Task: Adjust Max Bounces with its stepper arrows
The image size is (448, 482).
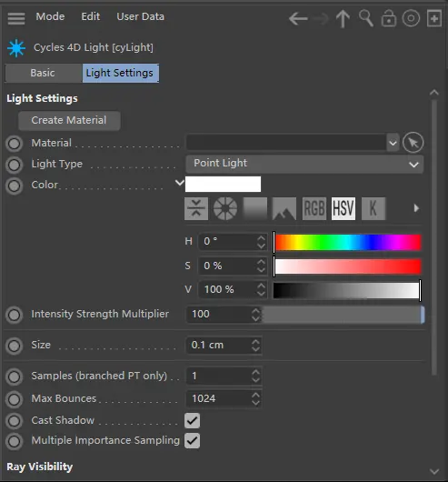Action: [x=255, y=399]
